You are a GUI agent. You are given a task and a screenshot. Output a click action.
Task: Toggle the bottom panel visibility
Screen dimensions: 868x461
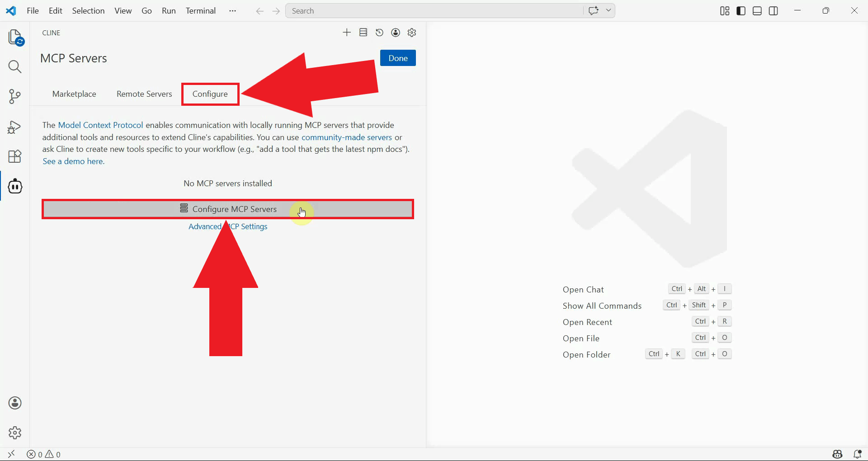click(757, 11)
